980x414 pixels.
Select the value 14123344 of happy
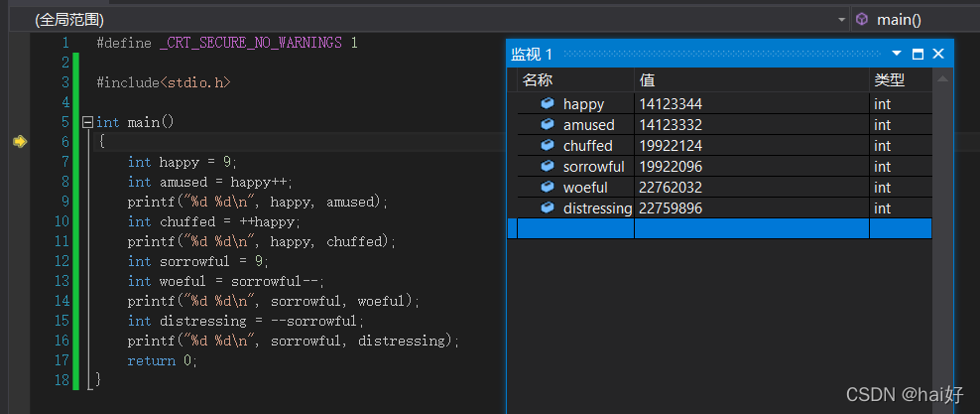[672, 103]
